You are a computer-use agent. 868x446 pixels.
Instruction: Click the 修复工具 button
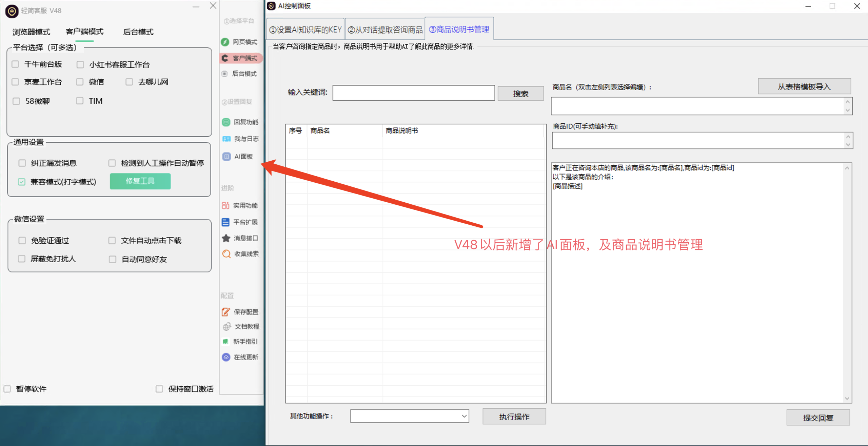140,181
